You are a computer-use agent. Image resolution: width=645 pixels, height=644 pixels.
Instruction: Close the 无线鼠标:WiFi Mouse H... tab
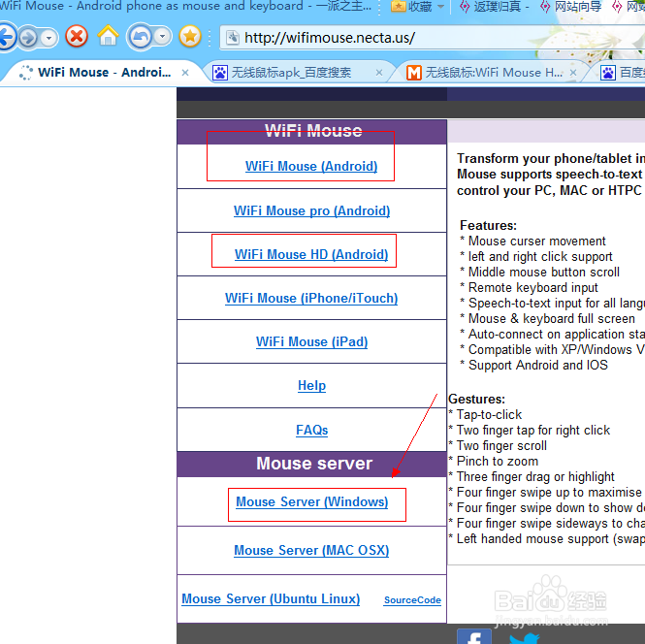click(x=573, y=73)
